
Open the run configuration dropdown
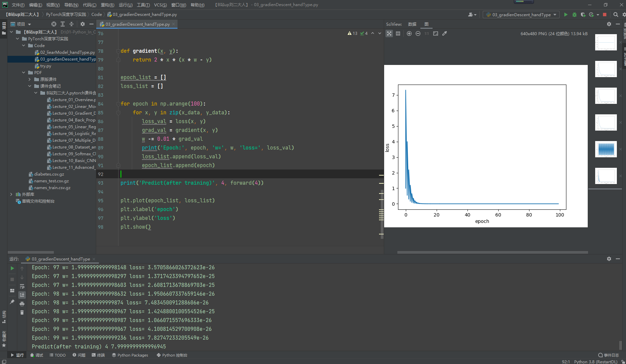click(x=521, y=15)
